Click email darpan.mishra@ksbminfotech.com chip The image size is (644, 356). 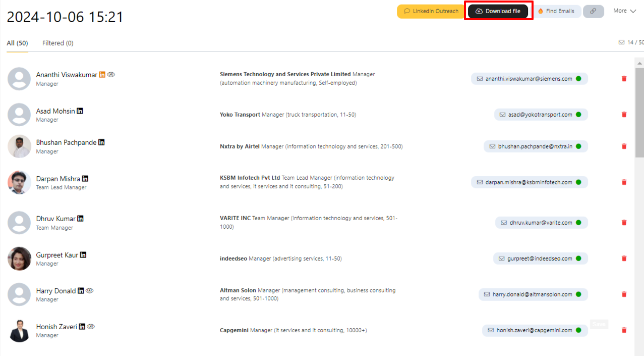(x=530, y=182)
